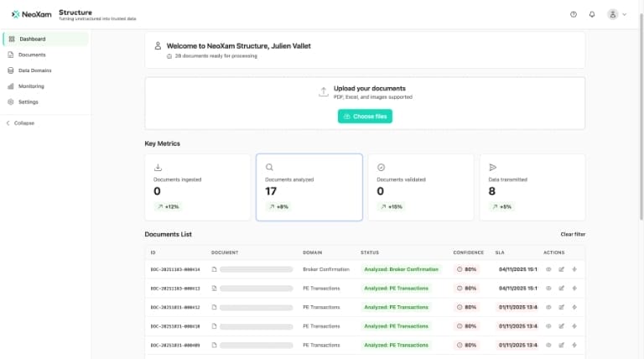The image size is (644, 359).
Task: Collapse the sidebar navigation
Action: point(20,123)
